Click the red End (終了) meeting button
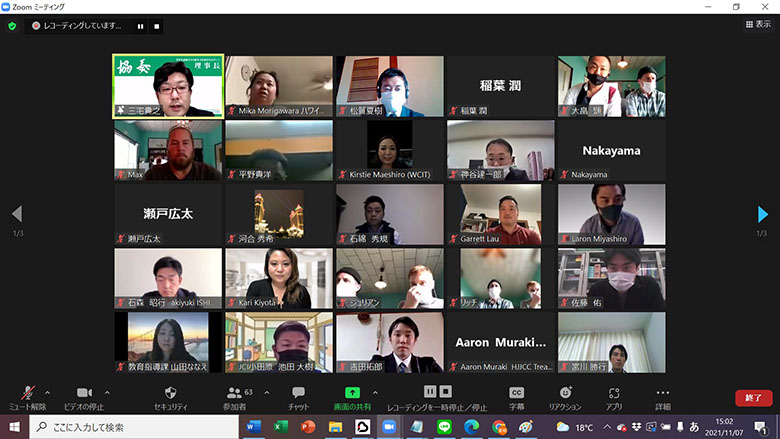The height and width of the screenshot is (439, 780). (x=753, y=397)
